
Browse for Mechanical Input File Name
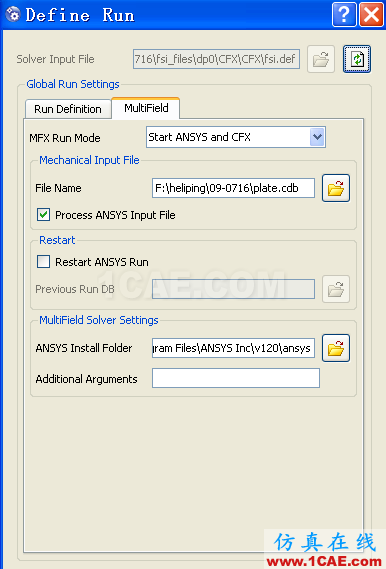tap(336, 188)
